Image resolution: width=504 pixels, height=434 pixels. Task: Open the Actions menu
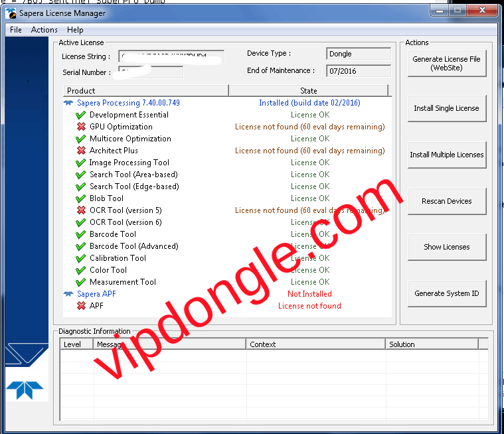pos(44,30)
